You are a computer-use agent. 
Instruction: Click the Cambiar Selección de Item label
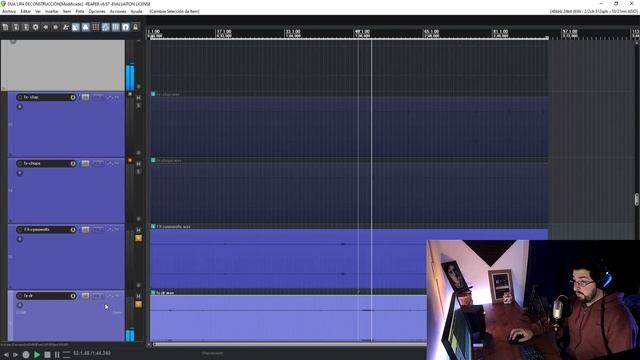pyautogui.click(x=174, y=11)
